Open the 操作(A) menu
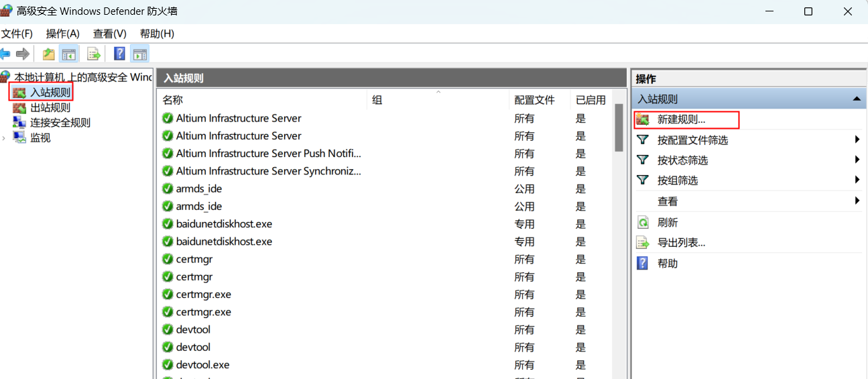This screenshot has height=379, width=868. [x=62, y=34]
